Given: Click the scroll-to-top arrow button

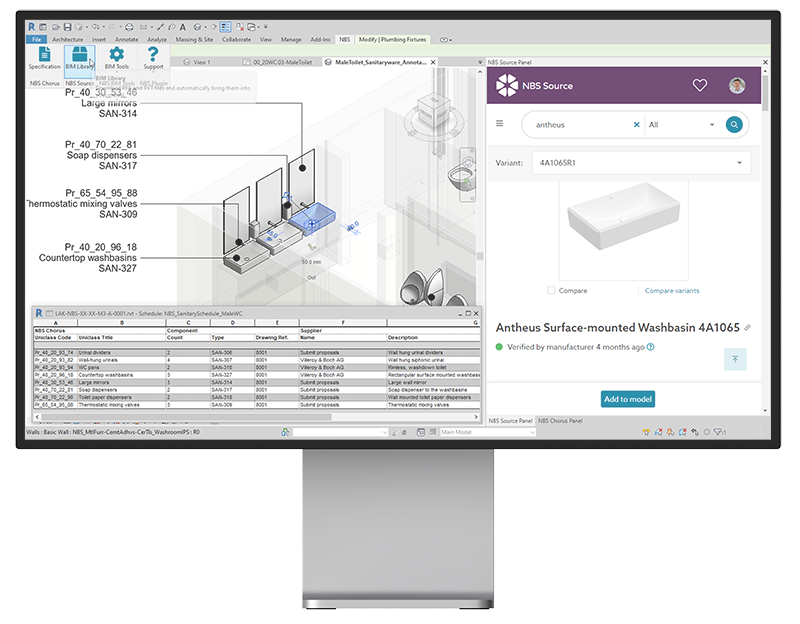Looking at the screenshot, I should coord(735,359).
